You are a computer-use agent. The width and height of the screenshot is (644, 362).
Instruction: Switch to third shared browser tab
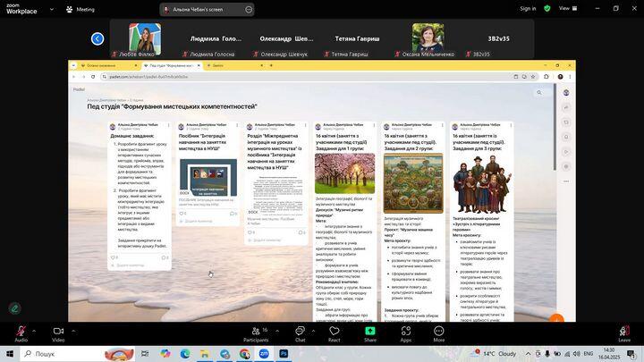pyautogui.click(x=234, y=65)
